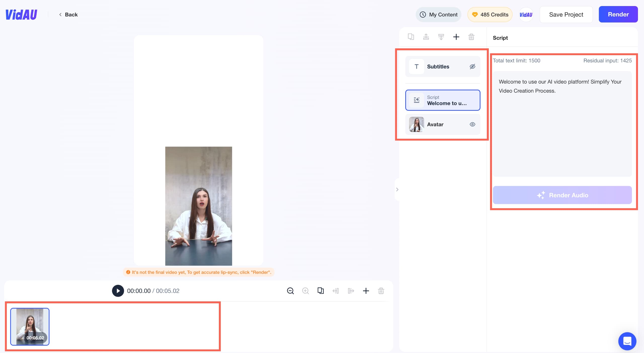Click the move layer up icon
Image resolution: width=644 pixels, height=353 pixels.
point(426,37)
